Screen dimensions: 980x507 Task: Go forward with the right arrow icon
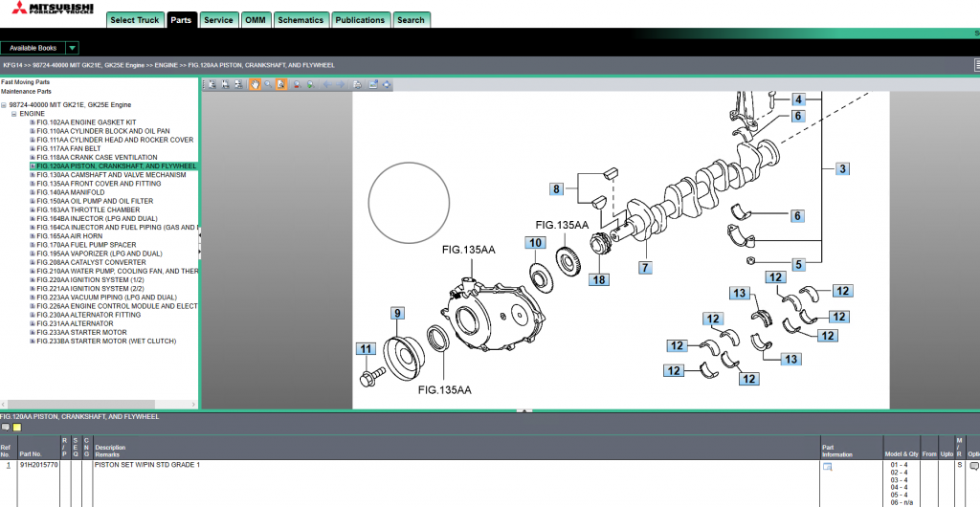pos(341,84)
